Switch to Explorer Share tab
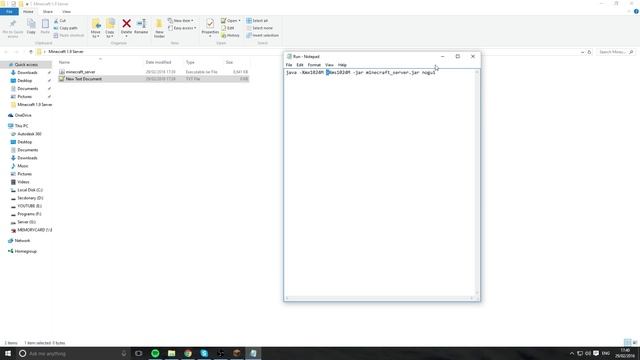The image size is (640, 360). click(48, 11)
